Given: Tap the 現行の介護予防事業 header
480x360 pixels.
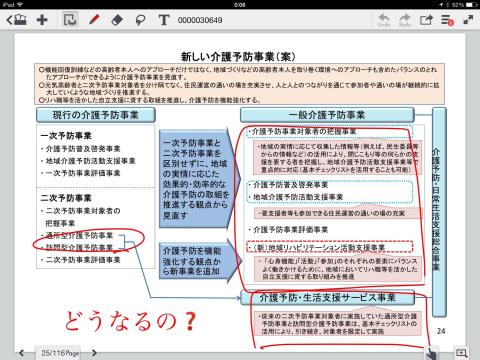Looking at the screenshot, I should (x=96, y=115).
